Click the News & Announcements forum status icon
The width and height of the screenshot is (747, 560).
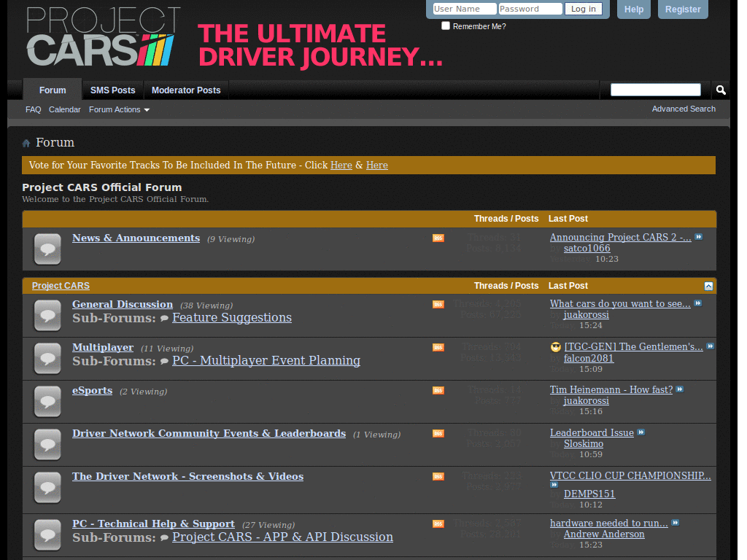click(47, 249)
